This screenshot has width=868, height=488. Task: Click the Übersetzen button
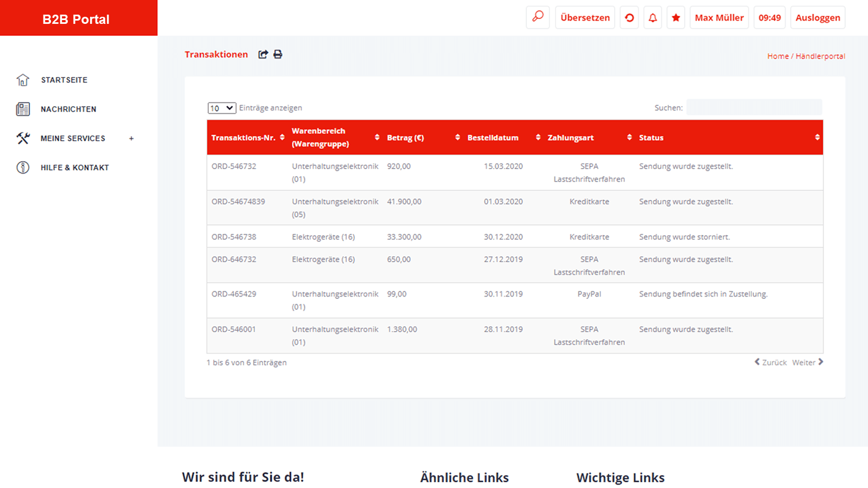585,18
